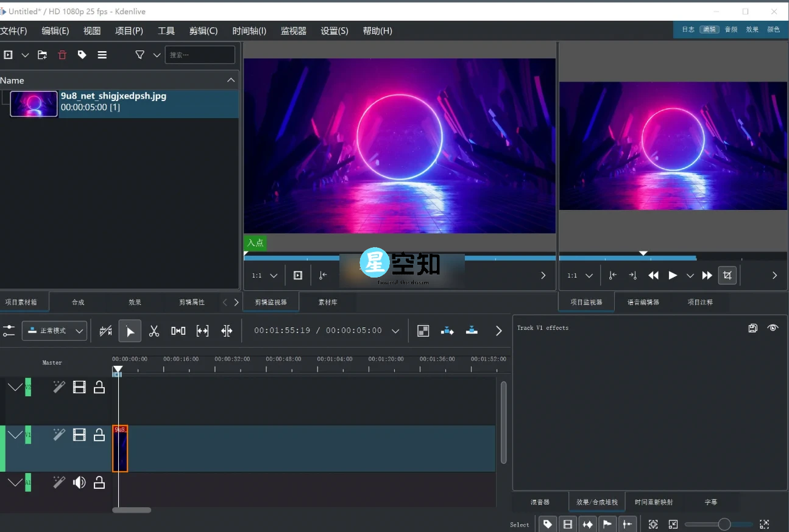Image resolution: width=789 pixels, height=532 pixels.
Task: Open the 项目(P) menu
Action: 129,30
